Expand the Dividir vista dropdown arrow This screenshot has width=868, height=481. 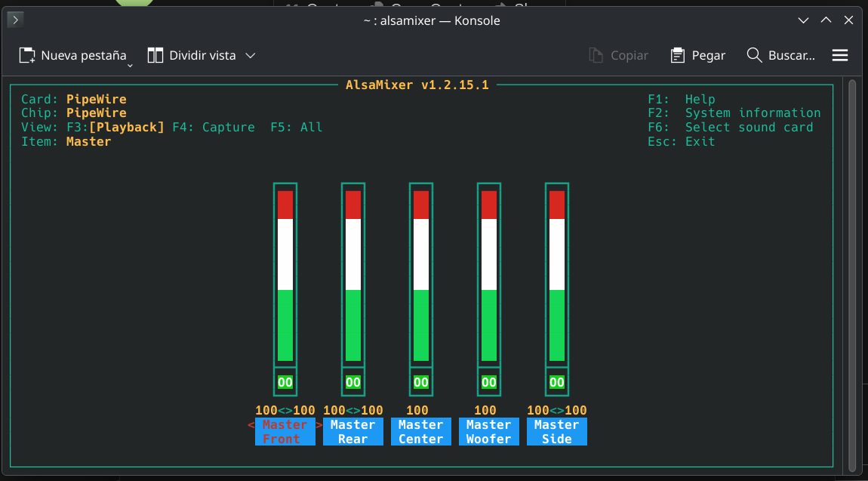pyautogui.click(x=251, y=55)
